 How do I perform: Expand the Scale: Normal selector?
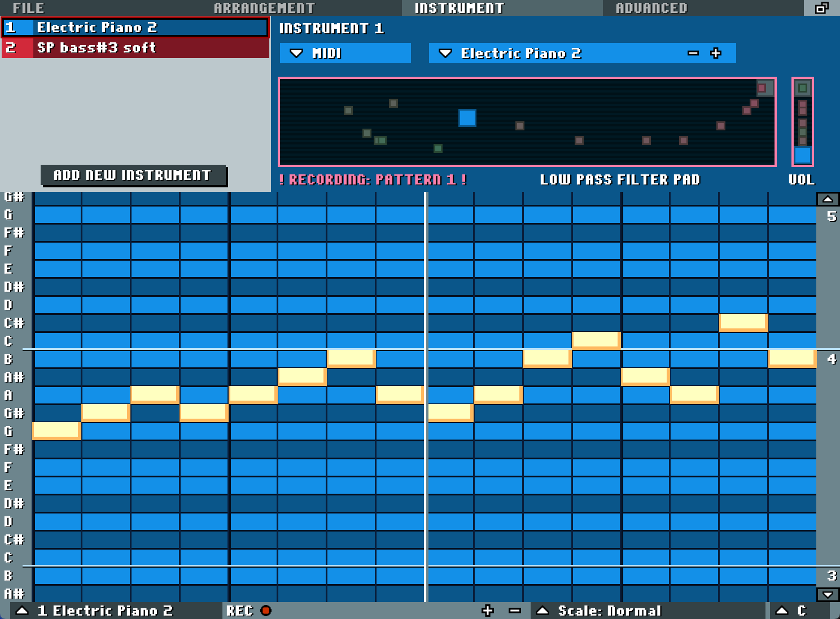(542, 611)
